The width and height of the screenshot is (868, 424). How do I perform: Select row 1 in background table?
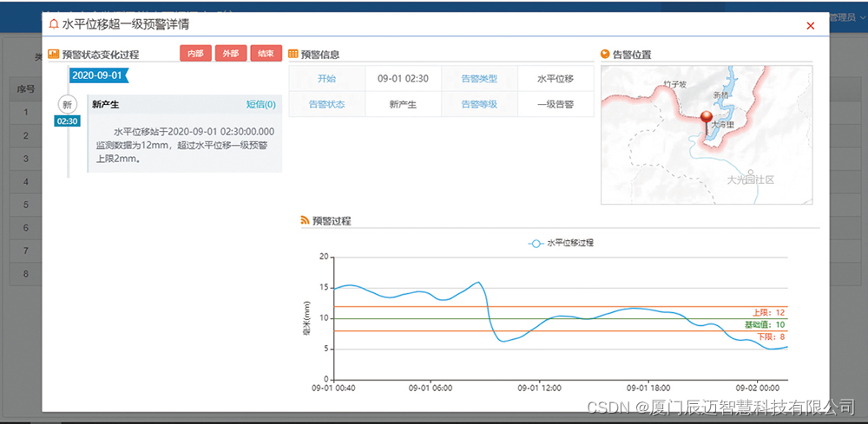pos(25,112)
